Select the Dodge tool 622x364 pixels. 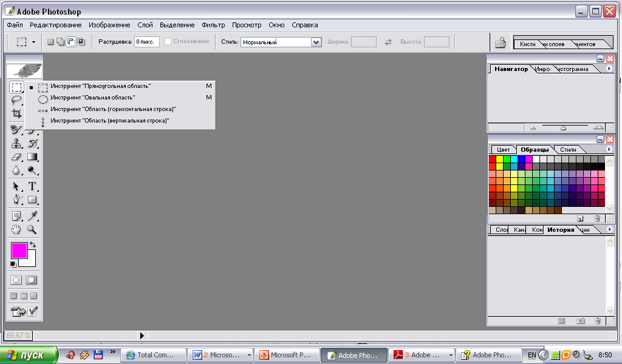pos(32,170)
